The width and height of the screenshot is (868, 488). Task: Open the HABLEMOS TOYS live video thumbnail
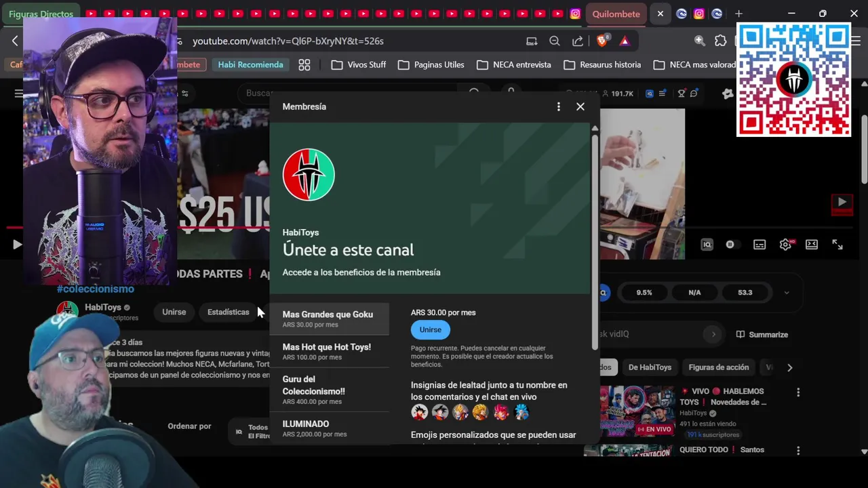(x=638, y=412)
